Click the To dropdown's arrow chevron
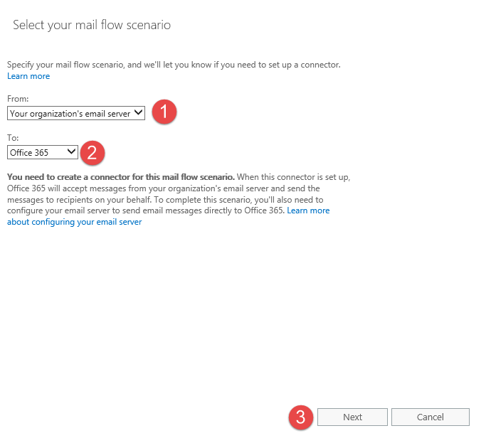This screenshot has width=491, height=448. pyautogui.click(x=71, y=152)
